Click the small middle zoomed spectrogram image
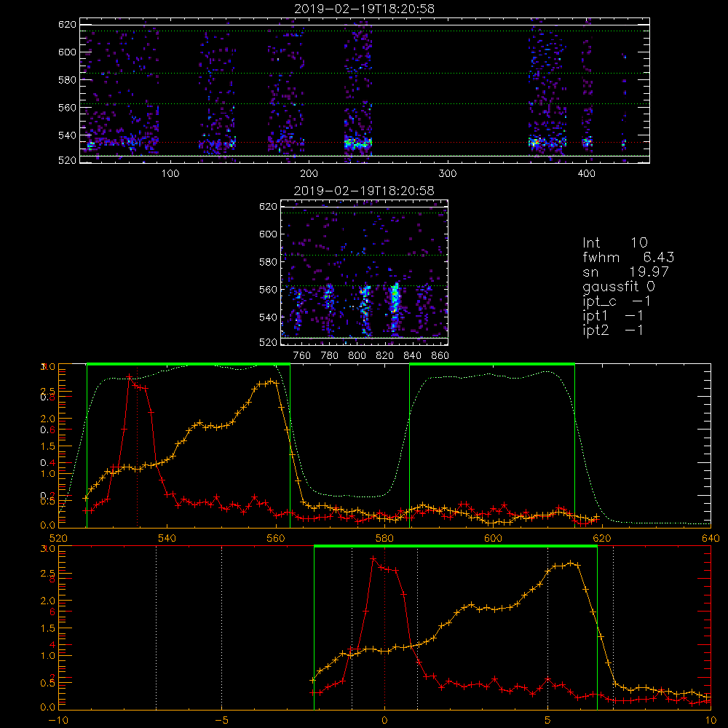728x728 pixels. [x=365, y=272]
